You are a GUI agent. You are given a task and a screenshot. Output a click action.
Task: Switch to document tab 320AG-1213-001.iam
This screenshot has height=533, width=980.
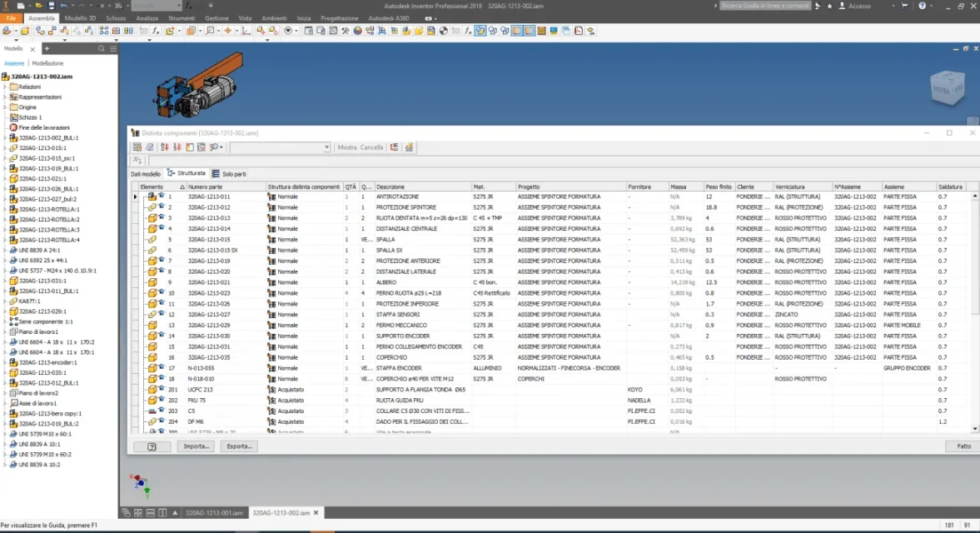click(214, 513)
